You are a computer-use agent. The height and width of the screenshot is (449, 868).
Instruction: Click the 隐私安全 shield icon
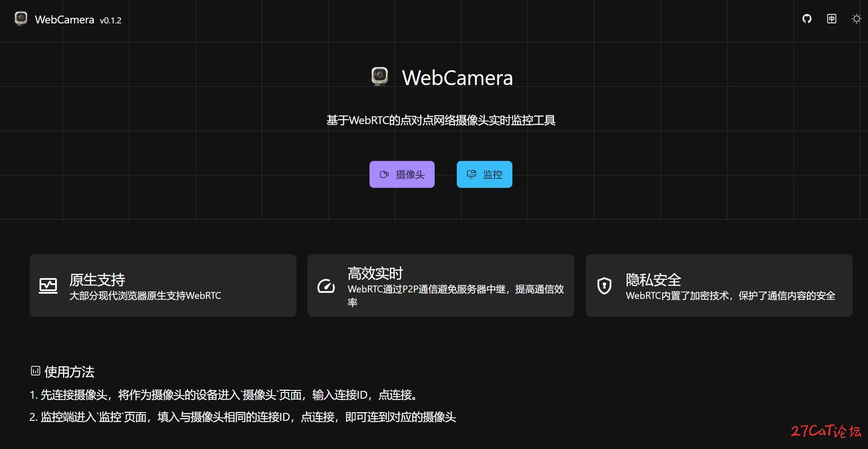(604, 286)
